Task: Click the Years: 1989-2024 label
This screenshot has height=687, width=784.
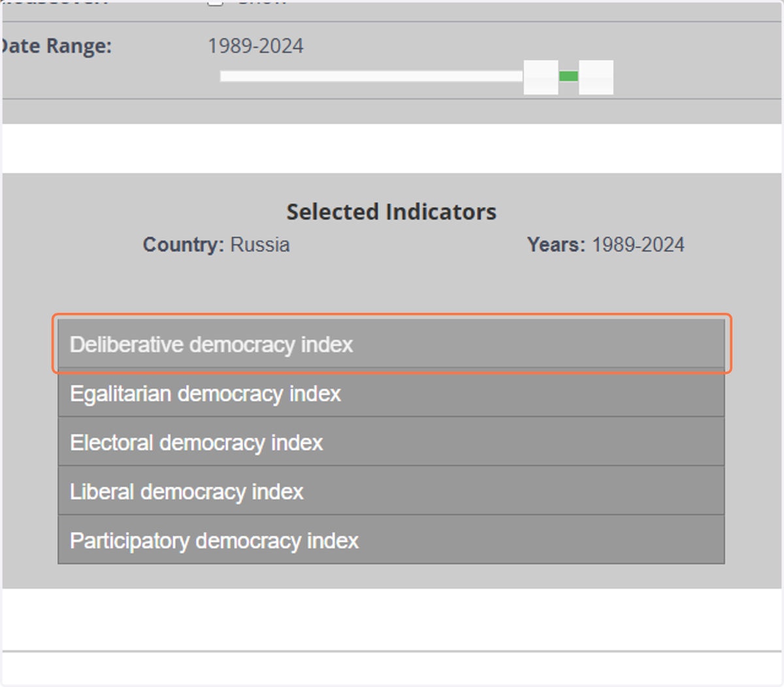Action: pos(606,245)
